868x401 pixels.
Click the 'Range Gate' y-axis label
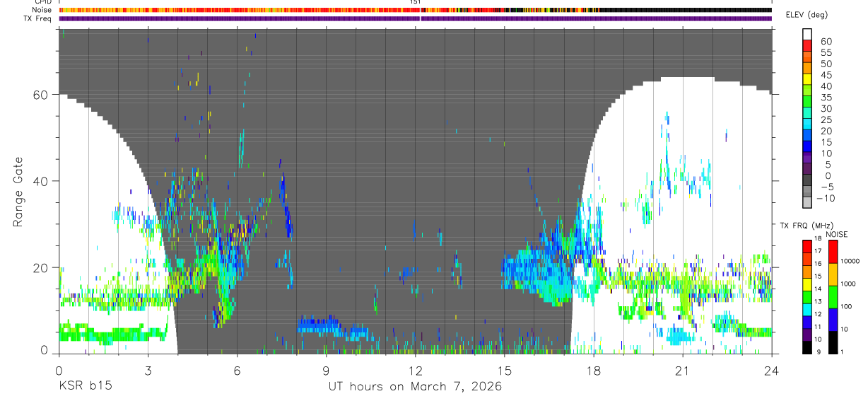[x=19, y=192]
